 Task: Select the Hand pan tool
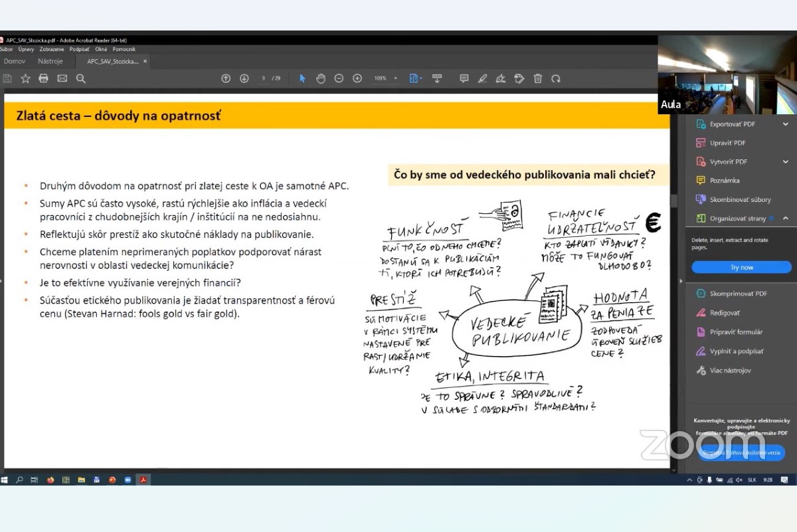point(321,78)
